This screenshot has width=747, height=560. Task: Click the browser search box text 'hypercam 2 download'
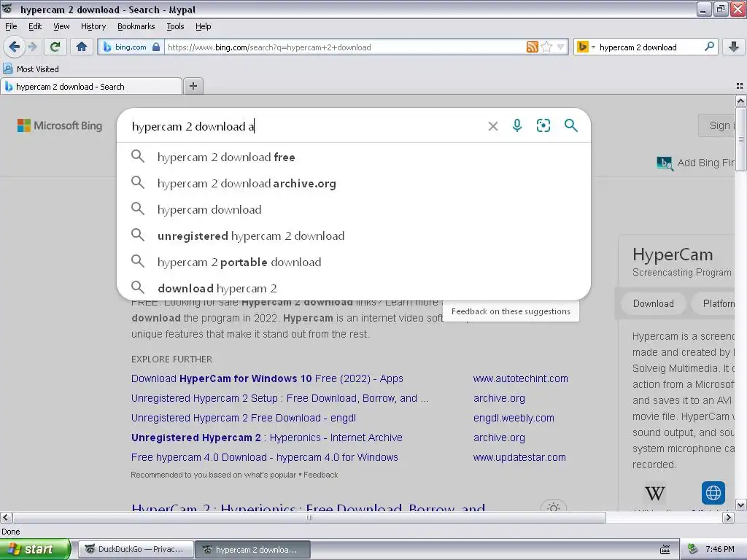tap(638, 47)
